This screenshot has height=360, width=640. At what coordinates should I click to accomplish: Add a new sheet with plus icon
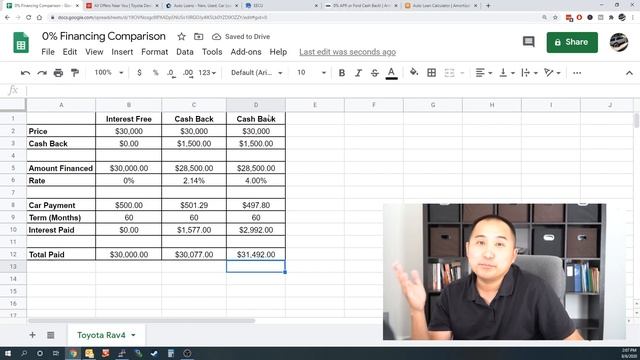[x=32, y=335]
